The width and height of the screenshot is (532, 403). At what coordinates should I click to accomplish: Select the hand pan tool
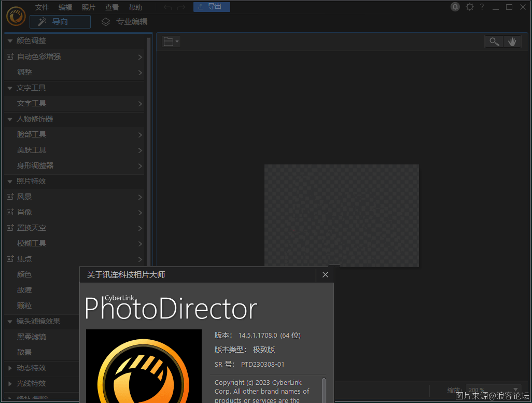click(512, 42)
